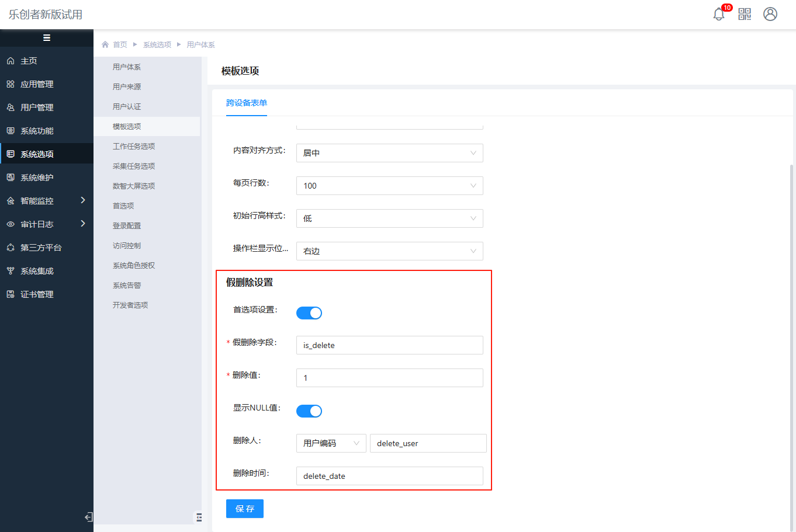The width and height of the screenshot is (796, 532).
Task: Open the user profile avatar icon
Action: [770, 14]
